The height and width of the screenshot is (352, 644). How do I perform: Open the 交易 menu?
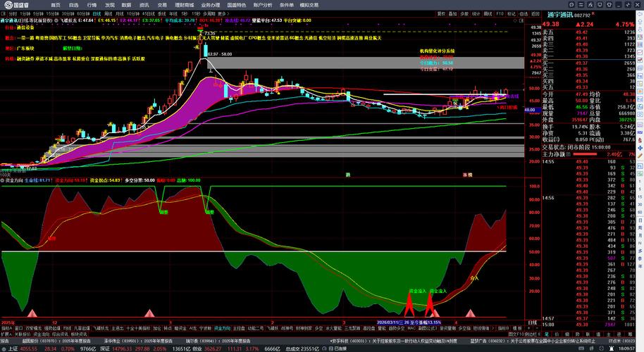coord(162,5)
